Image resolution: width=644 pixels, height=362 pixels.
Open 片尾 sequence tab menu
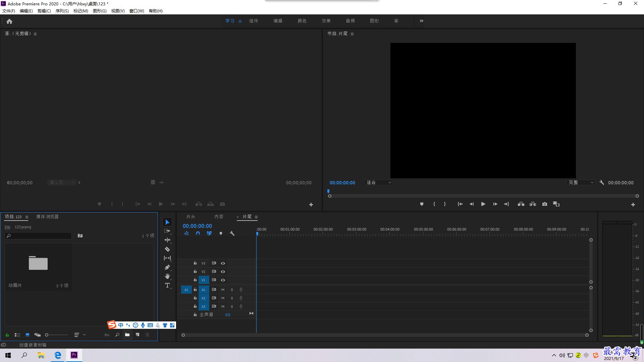tap(256, 217)
